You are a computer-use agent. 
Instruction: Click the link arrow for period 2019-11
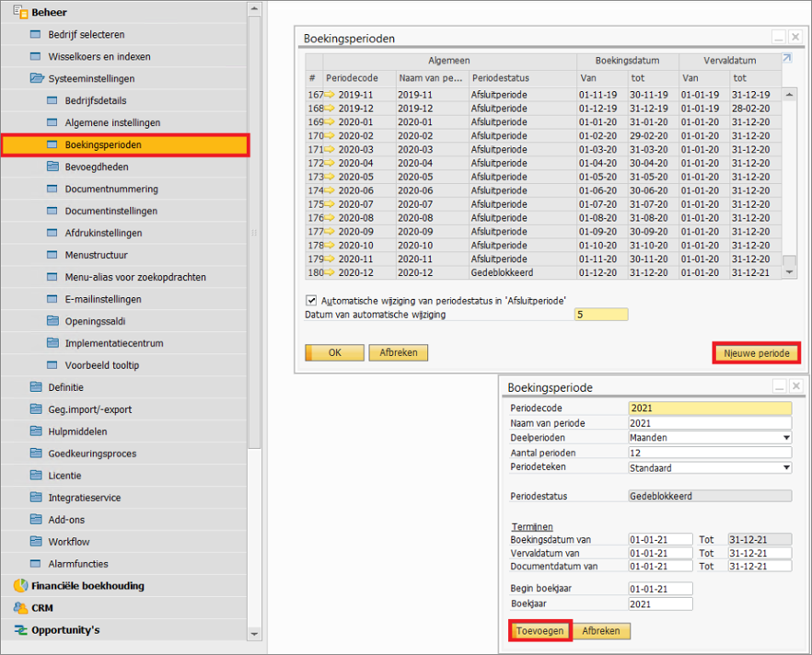pos(330,94)
